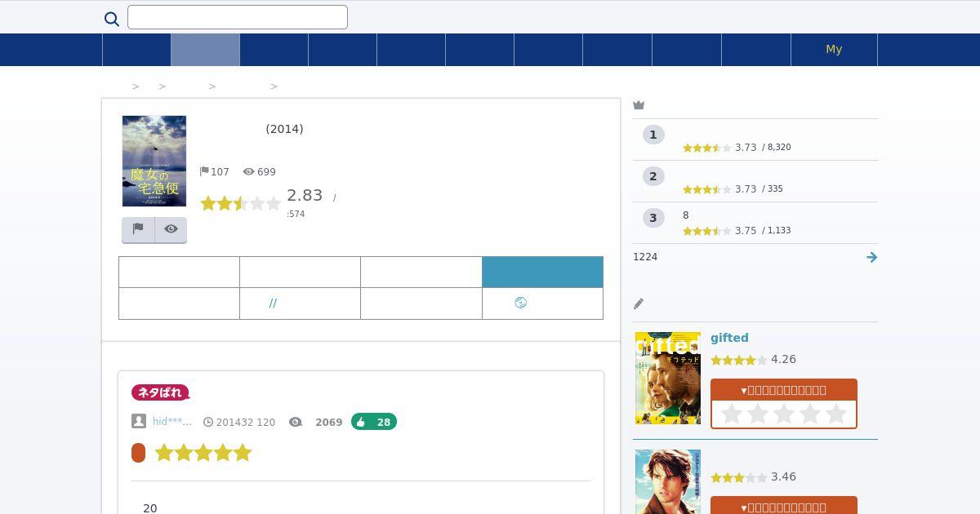This screenshot has height=514, width=980.
Task: Click the 3.75 / 1,133 rating
Action: click(737, 231)
